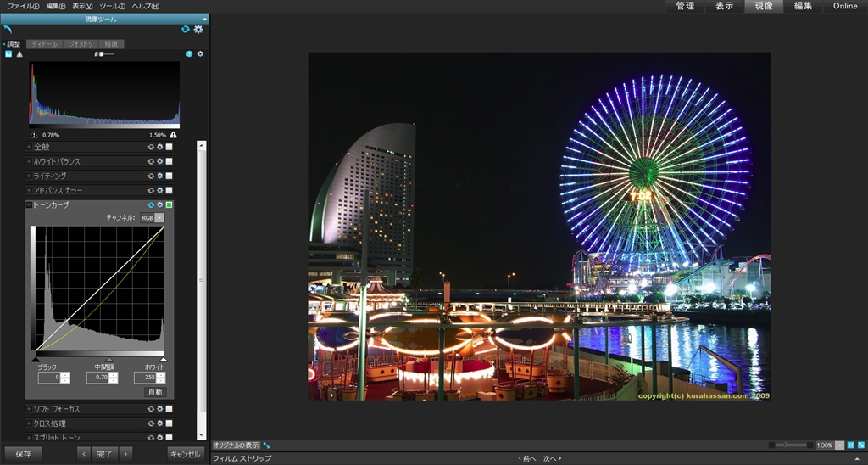Enable the アドバンス カラー checkbox

pyautogui.click(x=169, y=190)
